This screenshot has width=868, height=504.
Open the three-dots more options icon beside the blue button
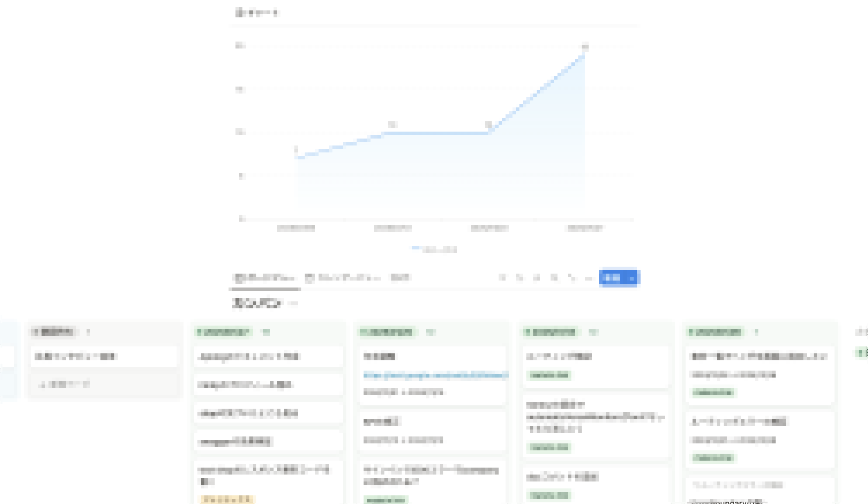pos(589,278)
